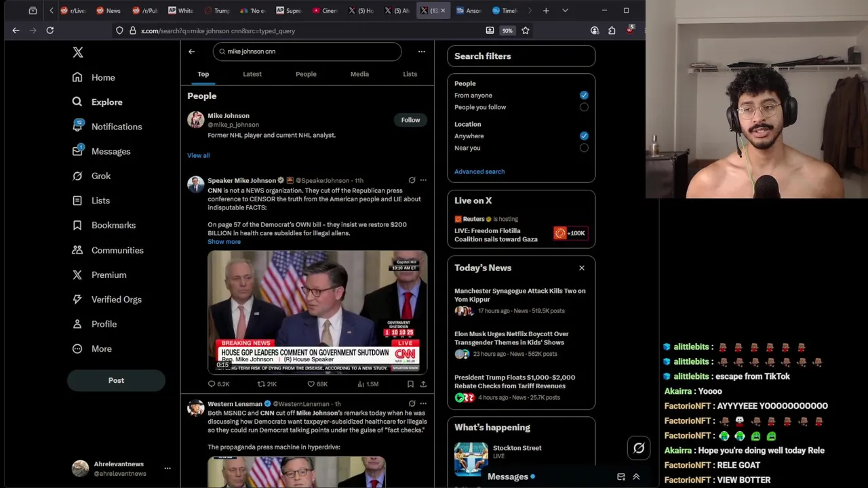The width and height of the screenshot is (868, 488).
Task: Switch to the People tab
Action: [306, 74]
